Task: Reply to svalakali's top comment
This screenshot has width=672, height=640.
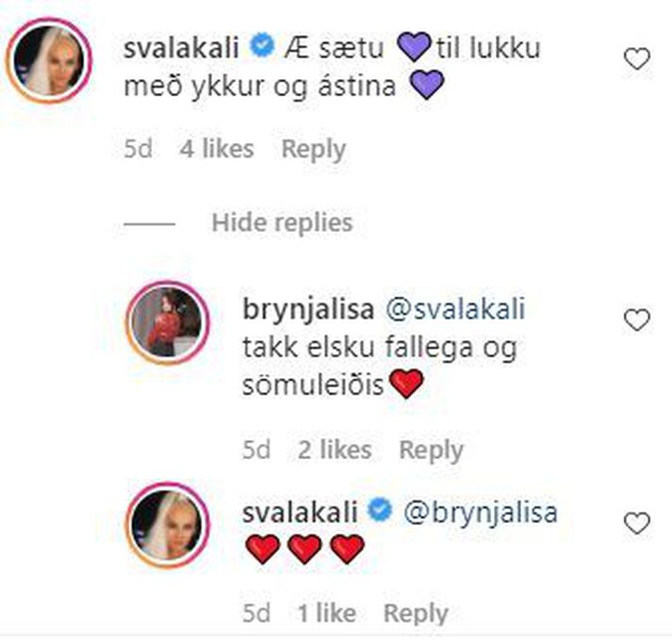Action: (313, 150)
